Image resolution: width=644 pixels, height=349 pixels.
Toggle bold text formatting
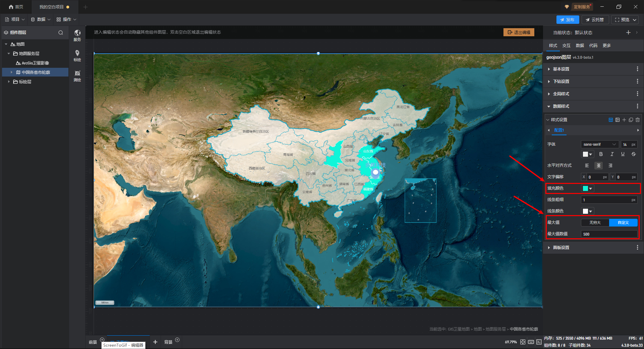[601, 154]
